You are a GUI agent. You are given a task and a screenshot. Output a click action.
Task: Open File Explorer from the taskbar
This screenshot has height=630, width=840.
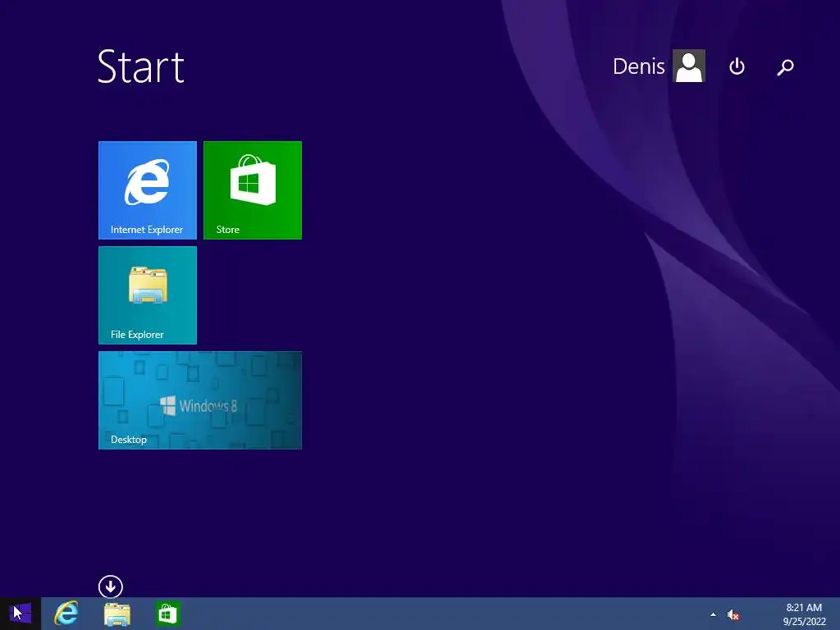tap(116, 614)
